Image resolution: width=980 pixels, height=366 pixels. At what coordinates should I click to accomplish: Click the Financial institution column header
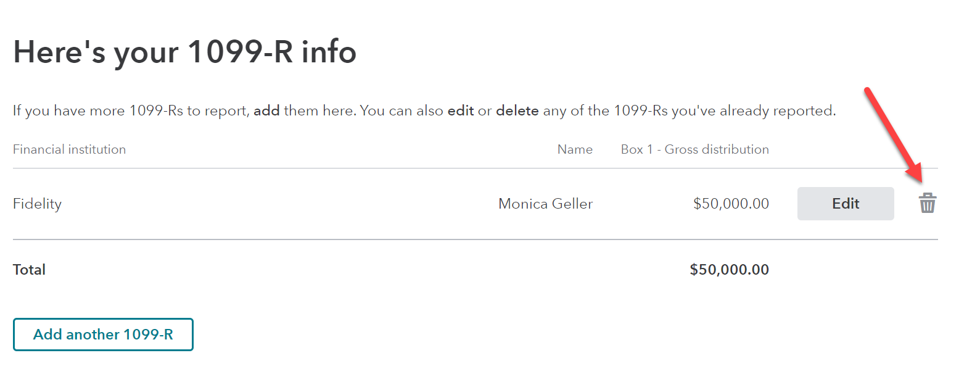coord(69,149)
